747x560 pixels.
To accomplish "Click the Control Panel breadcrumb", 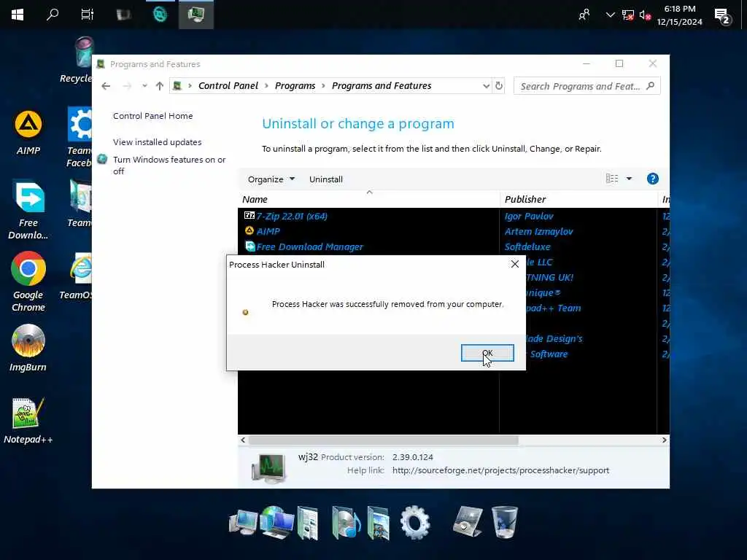I will point(228,86).
